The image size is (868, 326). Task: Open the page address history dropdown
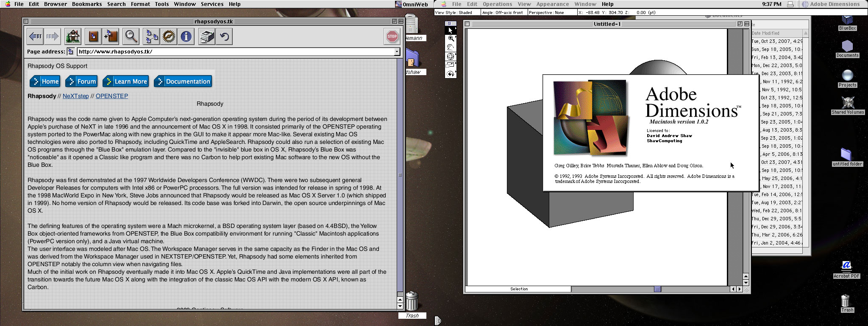click(x=397, y=52)
